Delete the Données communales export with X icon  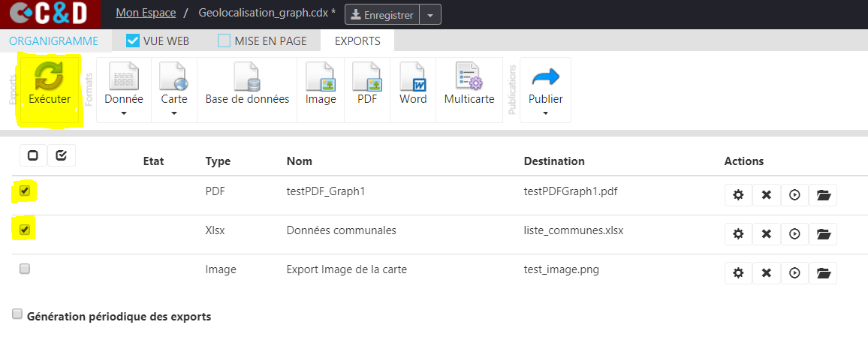(x=766, y=234)
